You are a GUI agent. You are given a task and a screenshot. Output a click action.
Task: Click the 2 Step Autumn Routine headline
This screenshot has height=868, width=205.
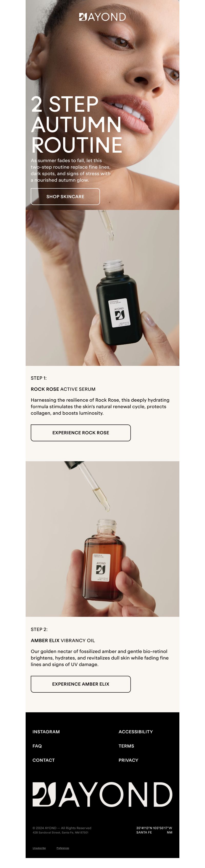[76, 124]
